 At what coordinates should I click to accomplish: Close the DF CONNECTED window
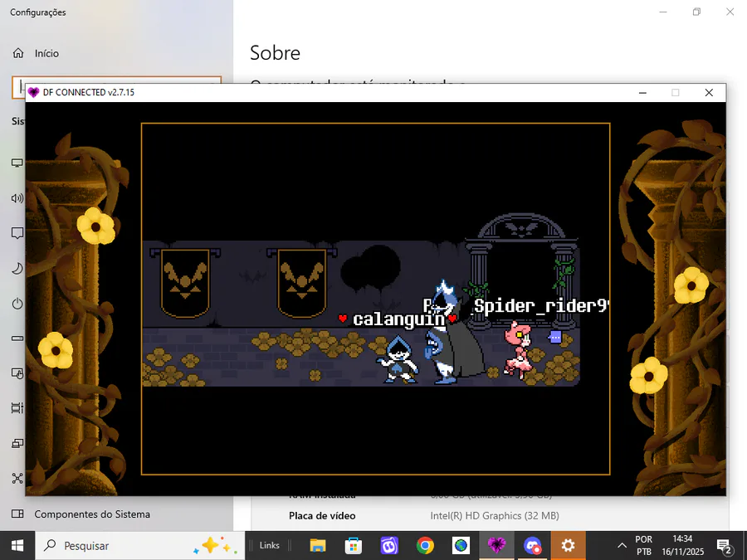[709, 93]
